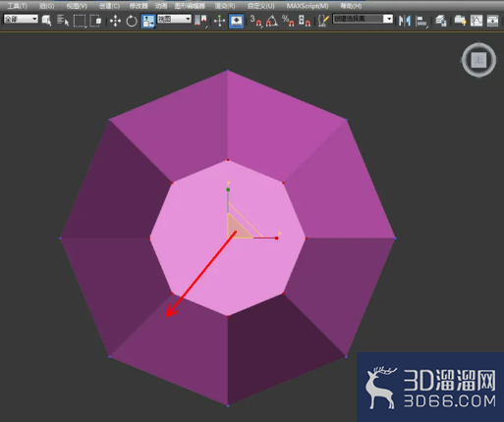This screenshot has height=422, width=504.
Task: Open Select by Name tool
Action: click(63, 21)
